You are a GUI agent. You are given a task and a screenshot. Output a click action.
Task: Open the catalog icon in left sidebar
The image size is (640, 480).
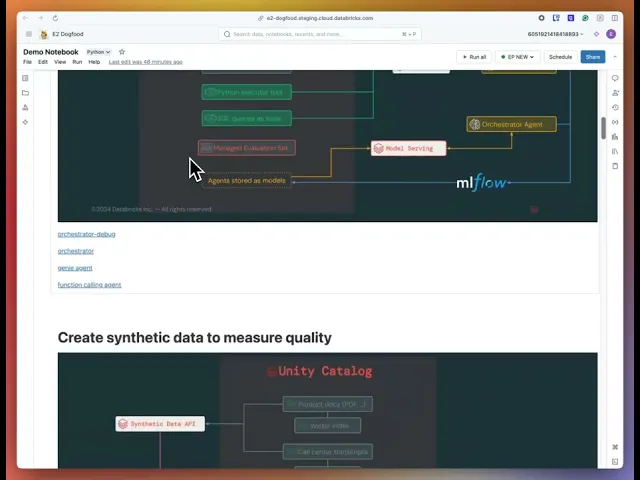point(25,107)
